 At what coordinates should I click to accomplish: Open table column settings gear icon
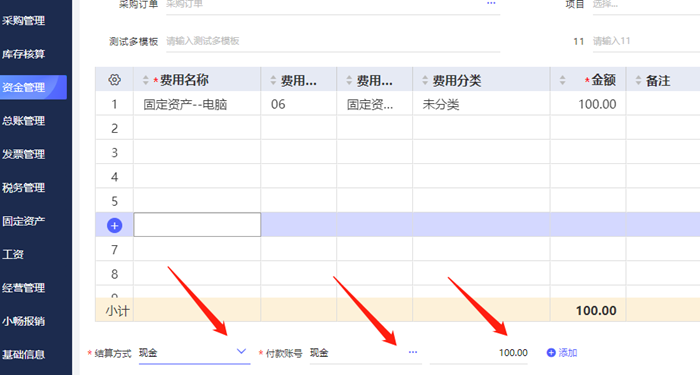(114, 80)
